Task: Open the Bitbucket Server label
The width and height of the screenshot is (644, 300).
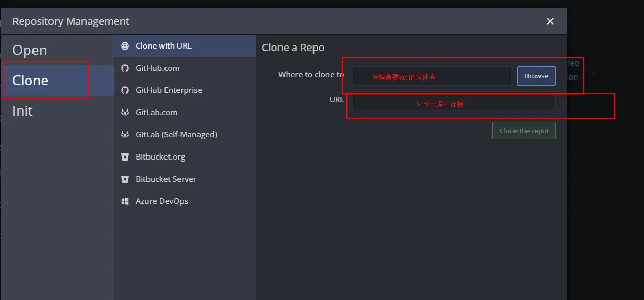Action: pyautogui.click(x=166, y=179)
